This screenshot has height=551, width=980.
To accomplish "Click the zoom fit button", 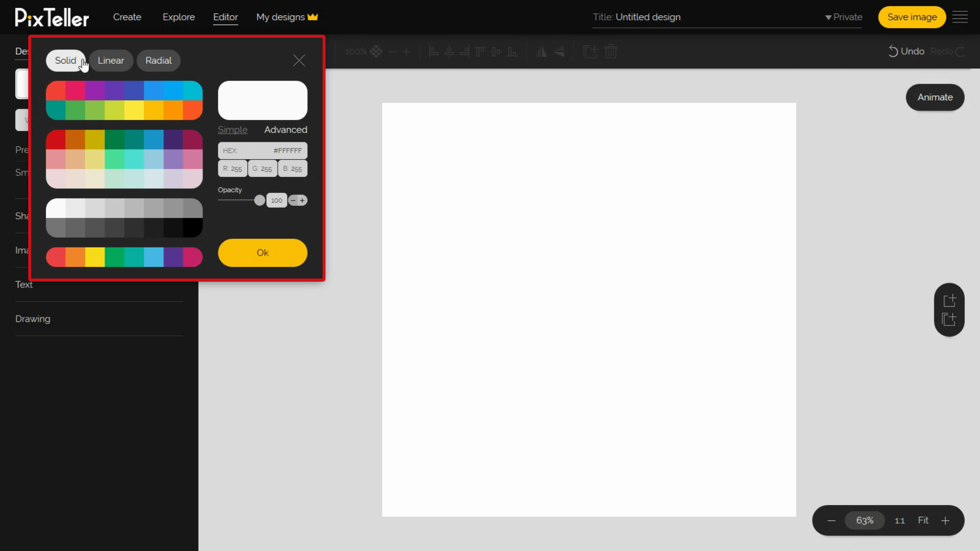I will click(x=923, y=520).
